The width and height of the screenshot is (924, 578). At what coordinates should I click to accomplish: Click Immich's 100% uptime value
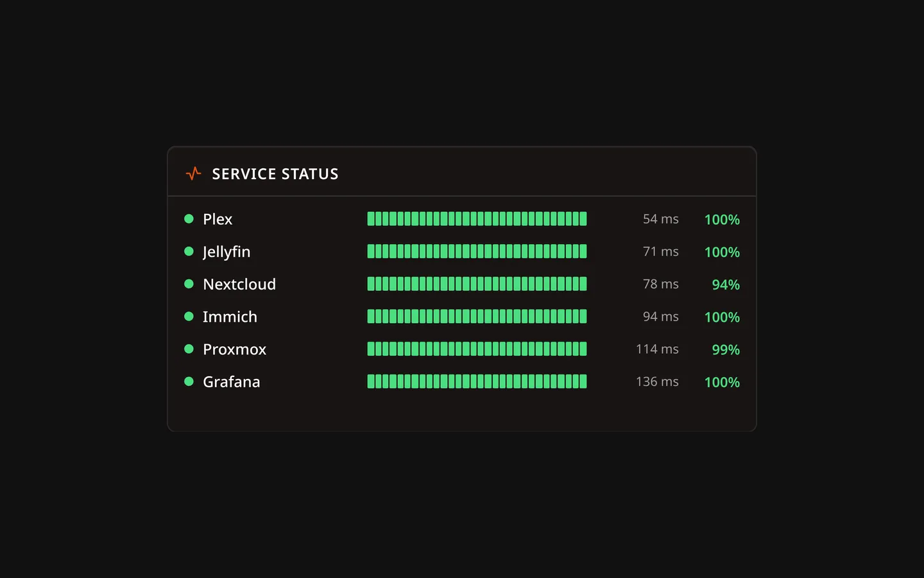tap(722, 317)
